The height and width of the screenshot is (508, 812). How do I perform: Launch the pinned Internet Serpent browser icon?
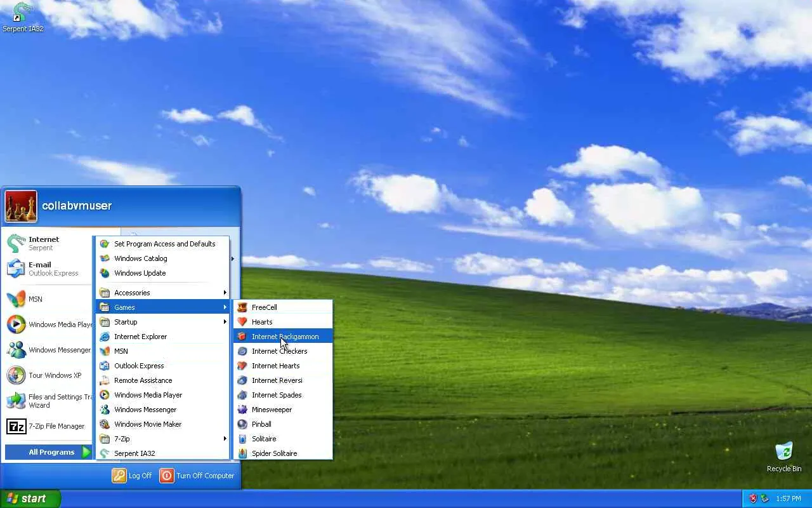16,243
